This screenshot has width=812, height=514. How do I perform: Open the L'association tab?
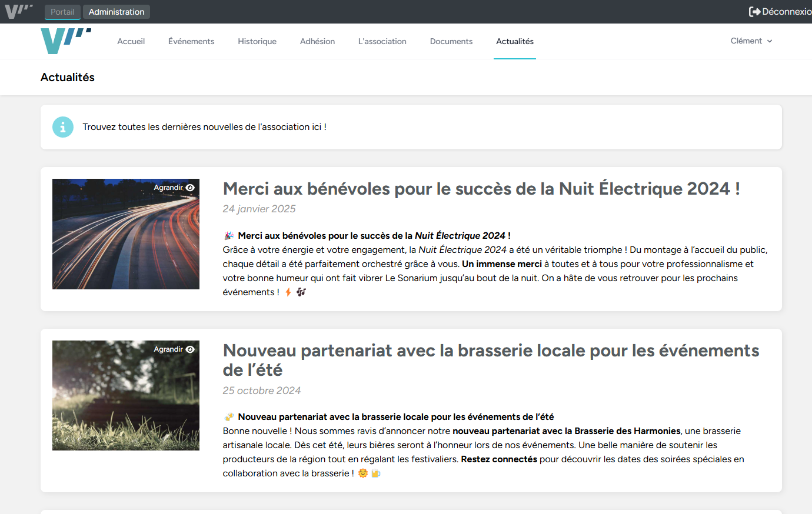point(382,41)
